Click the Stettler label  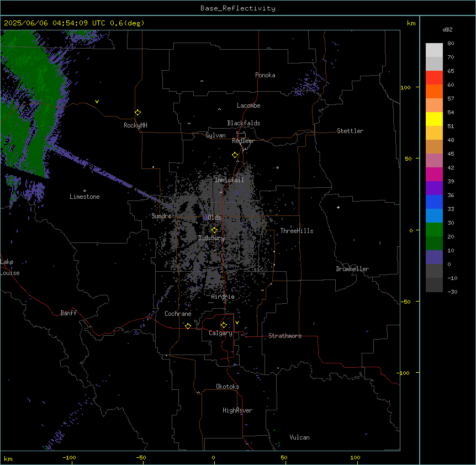(350, 131)
